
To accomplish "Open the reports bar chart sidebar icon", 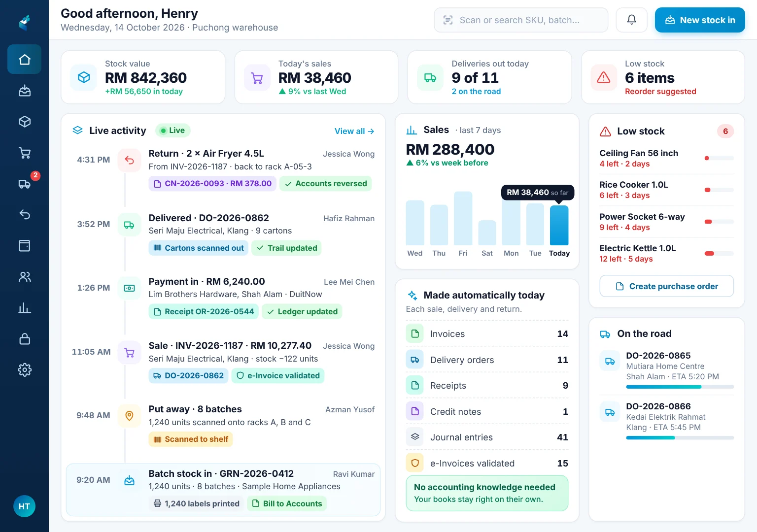I will coord(24,308).
